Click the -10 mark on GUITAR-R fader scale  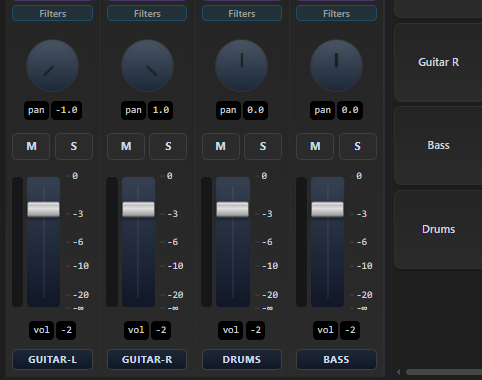coord(175,266)
